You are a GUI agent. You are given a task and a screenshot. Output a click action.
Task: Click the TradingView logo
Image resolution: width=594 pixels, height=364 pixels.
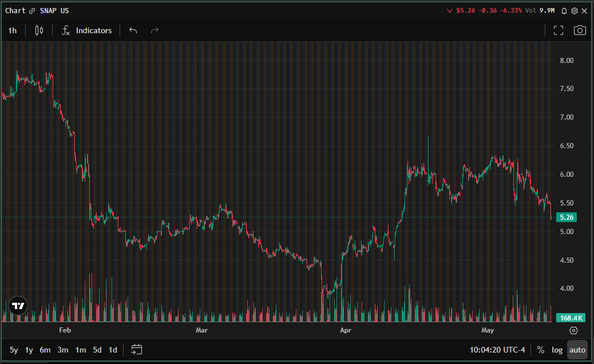tap(18, 306)
